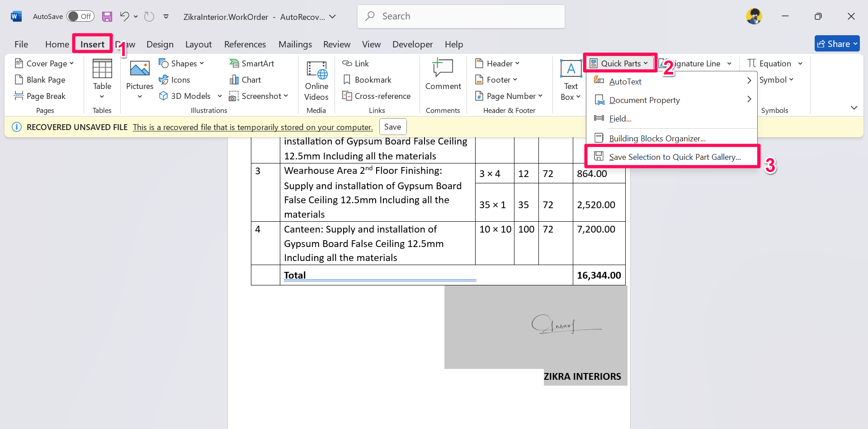868x429 pixels.
Task: Open the Header dropdown
Action: [x=497, y=64]
